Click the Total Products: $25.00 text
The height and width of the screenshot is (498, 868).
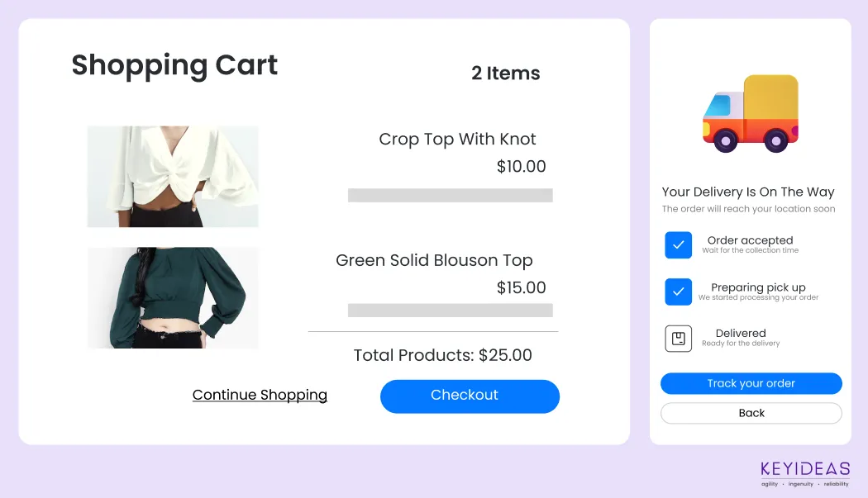tap(442, 356)
